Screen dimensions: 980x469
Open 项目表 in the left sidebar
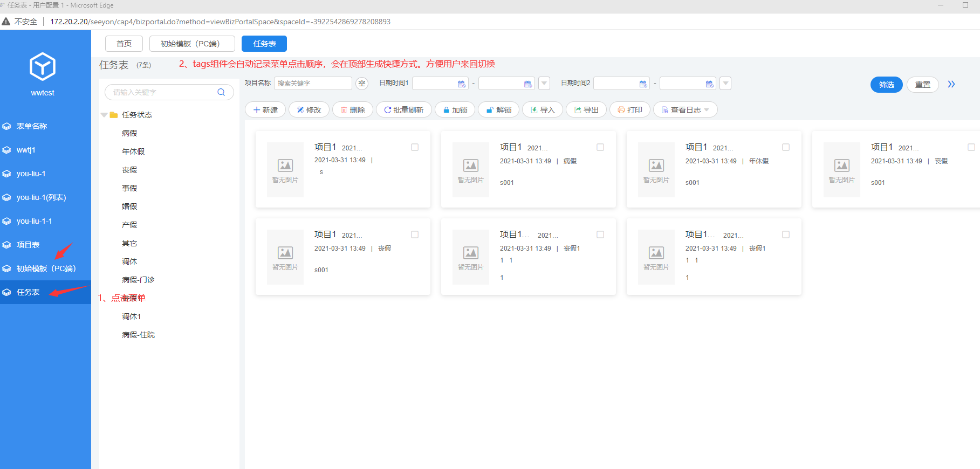coord(28,245)
